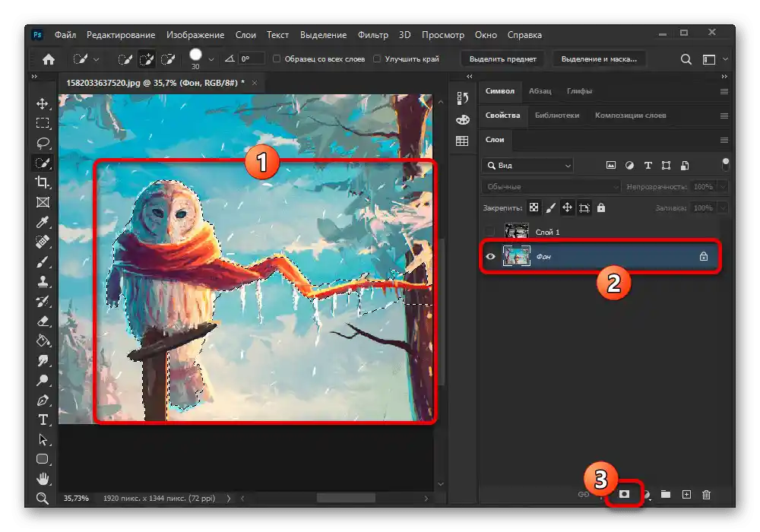
Task: Open the Файл menu
Action: 65,35
